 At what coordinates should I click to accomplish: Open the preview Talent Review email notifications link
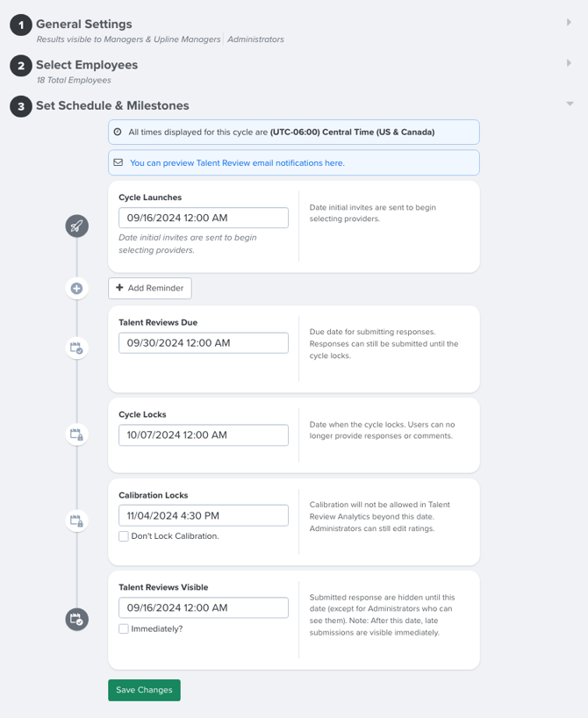pyautogui.click(x=237, y=163)
